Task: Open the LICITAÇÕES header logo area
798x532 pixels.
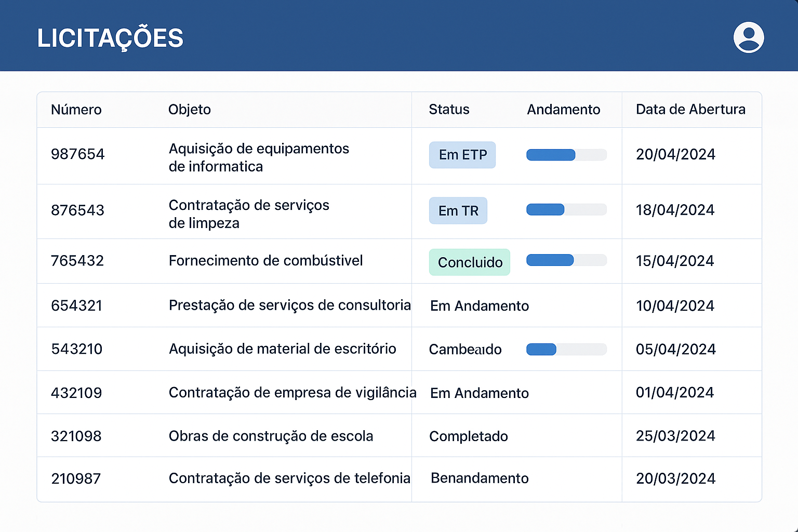Action: pyautogui.click(x=110, y=37)
